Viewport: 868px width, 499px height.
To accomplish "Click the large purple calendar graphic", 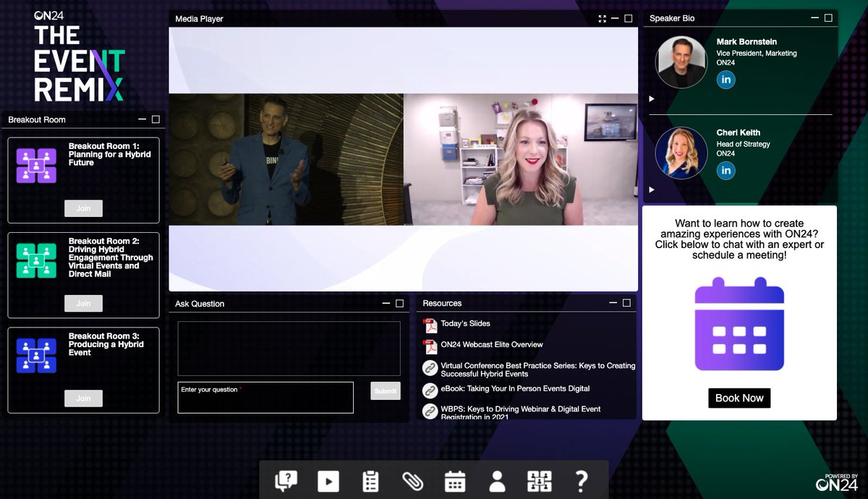I will (x=739, y=324).
